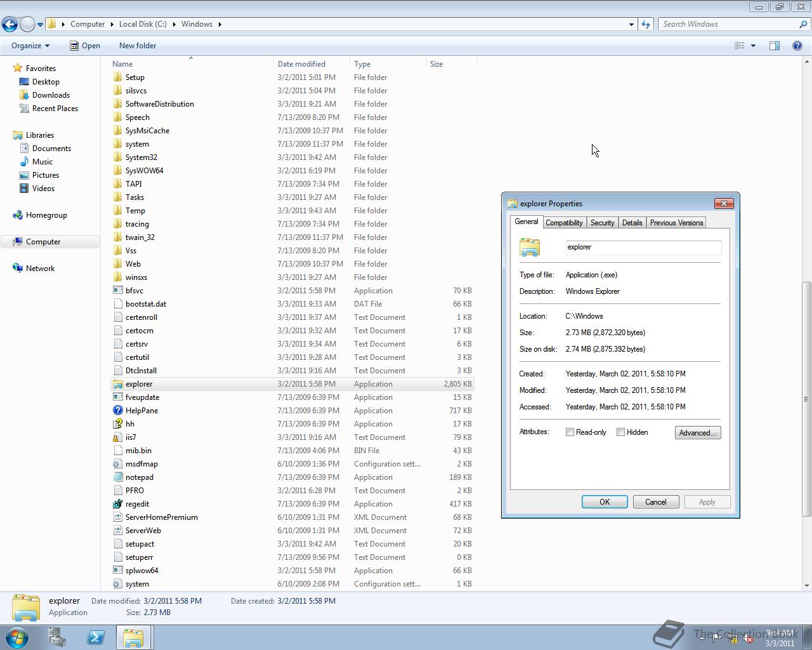This screenshot has height=650, width=812.
Task: Switch to the Previous Versions tab
Action: (676, 223)
